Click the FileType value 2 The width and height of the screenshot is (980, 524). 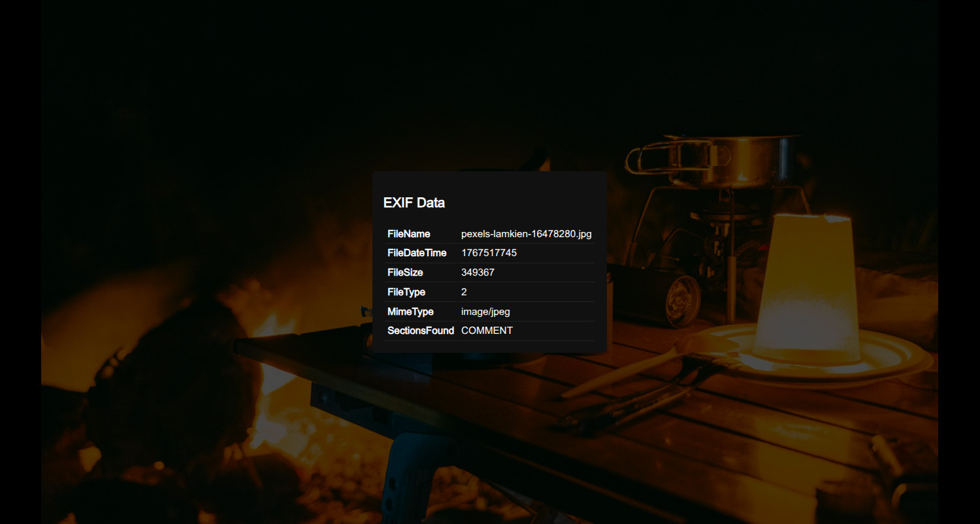click(x=464, y=292)
